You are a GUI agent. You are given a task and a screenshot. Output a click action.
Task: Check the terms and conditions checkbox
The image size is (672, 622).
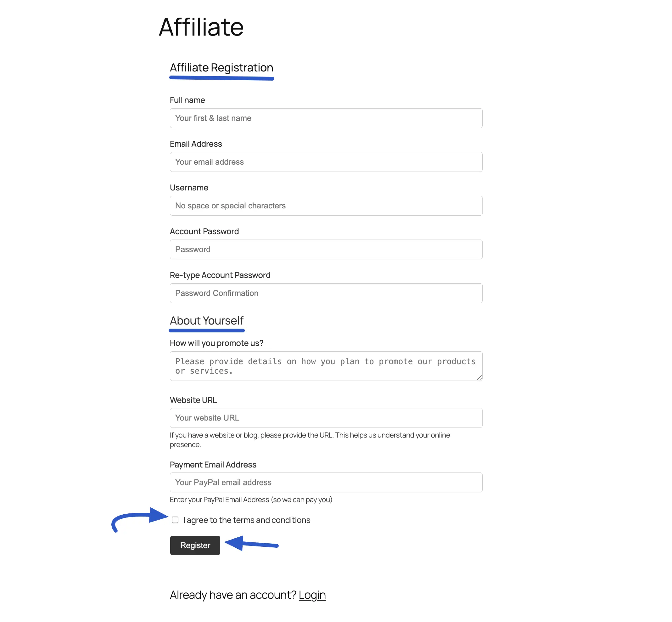click(x=175, y=520)
